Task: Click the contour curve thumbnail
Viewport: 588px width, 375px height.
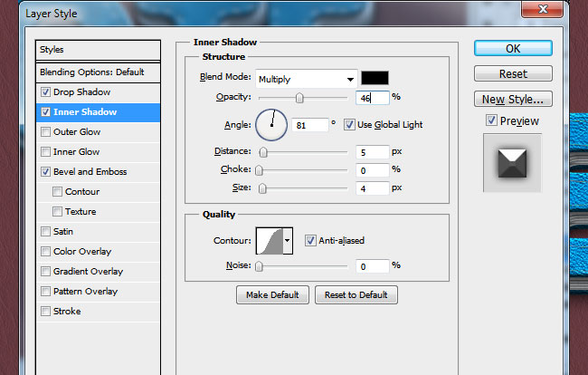Action: pyautogui.click(x=270, y=241)
